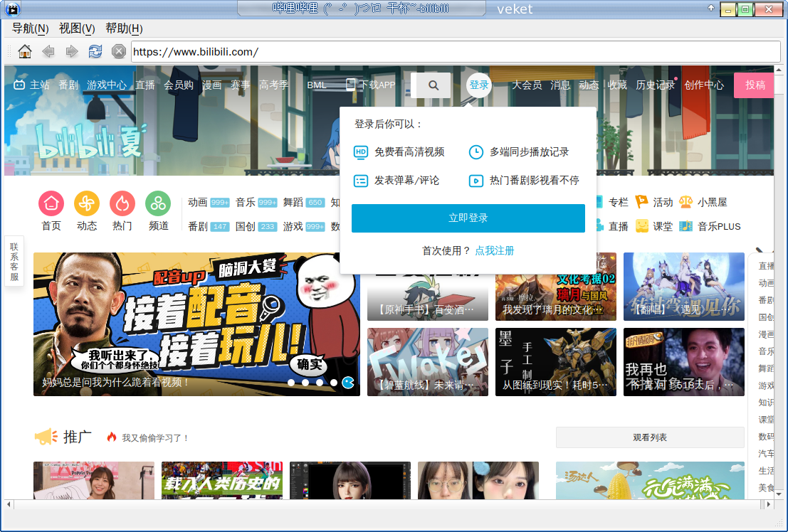Open 漫画 link in header
788x532 pixels.
(x=211, y=85)
